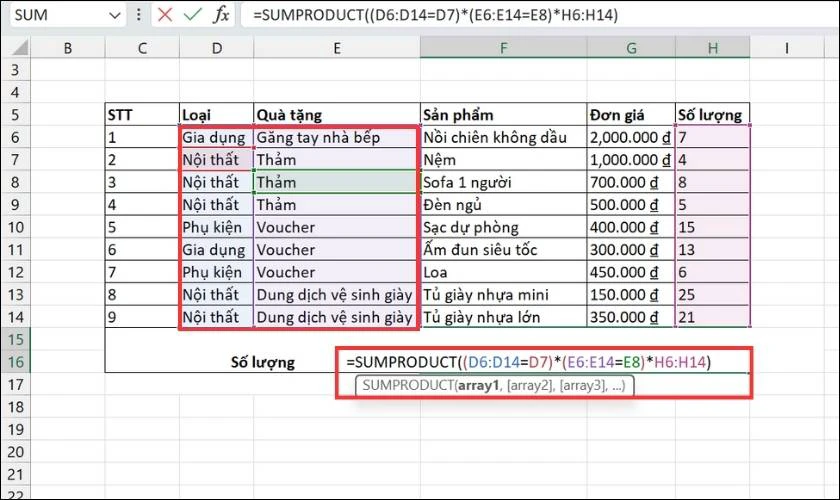This screenshot has height=500, width=840.
Task: Click the Sofa 1 người cell
Action: (504, 182)
